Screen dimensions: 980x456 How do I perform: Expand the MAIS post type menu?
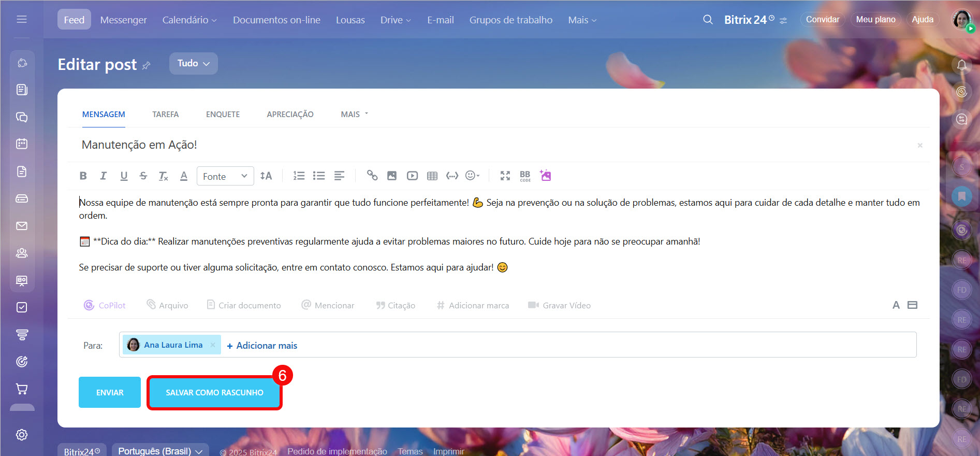pos(354,114)
